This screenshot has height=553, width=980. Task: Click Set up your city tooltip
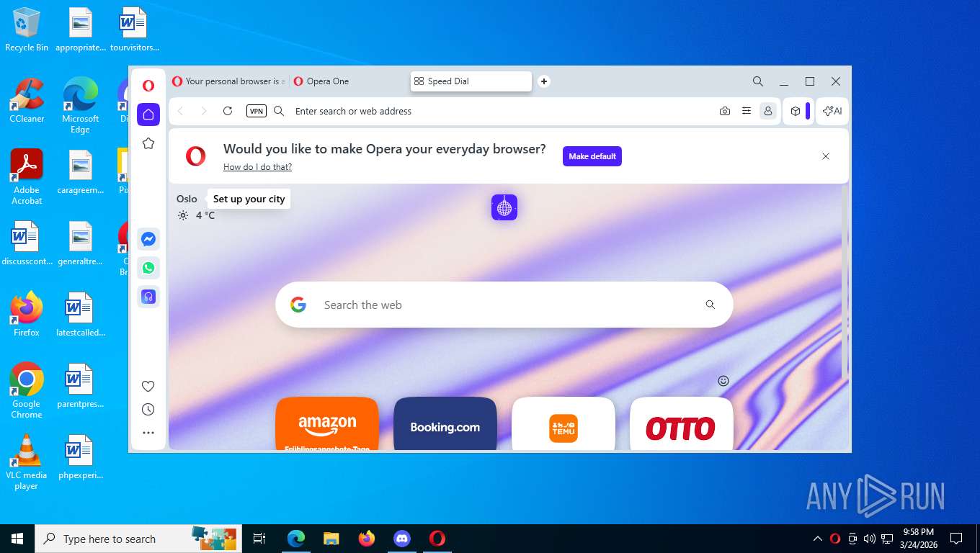(x=249, y=199)
